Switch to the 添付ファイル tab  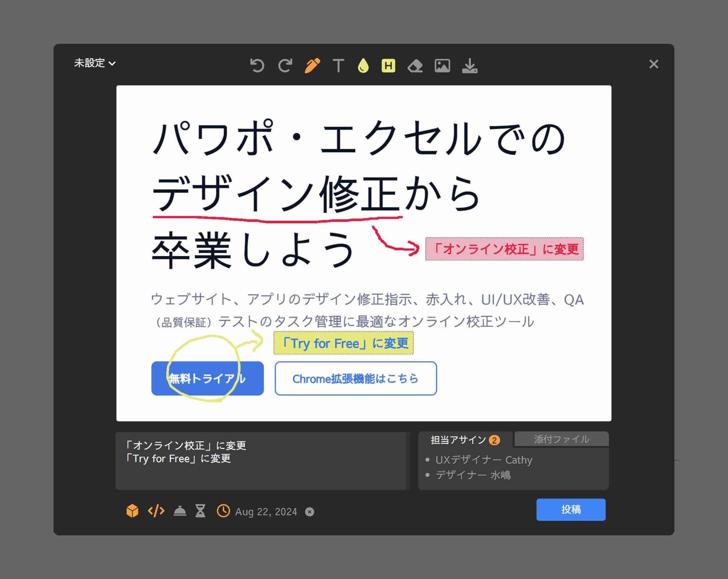click(x=561, y=439)
